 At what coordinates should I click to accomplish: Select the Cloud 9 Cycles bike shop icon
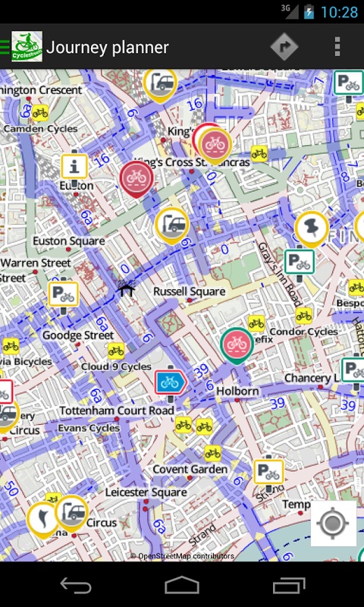pyautogui.click(x=116, y=351)
